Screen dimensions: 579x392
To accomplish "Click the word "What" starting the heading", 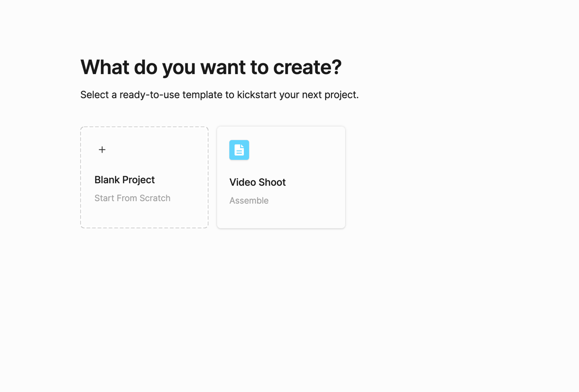I will point(104,67).
